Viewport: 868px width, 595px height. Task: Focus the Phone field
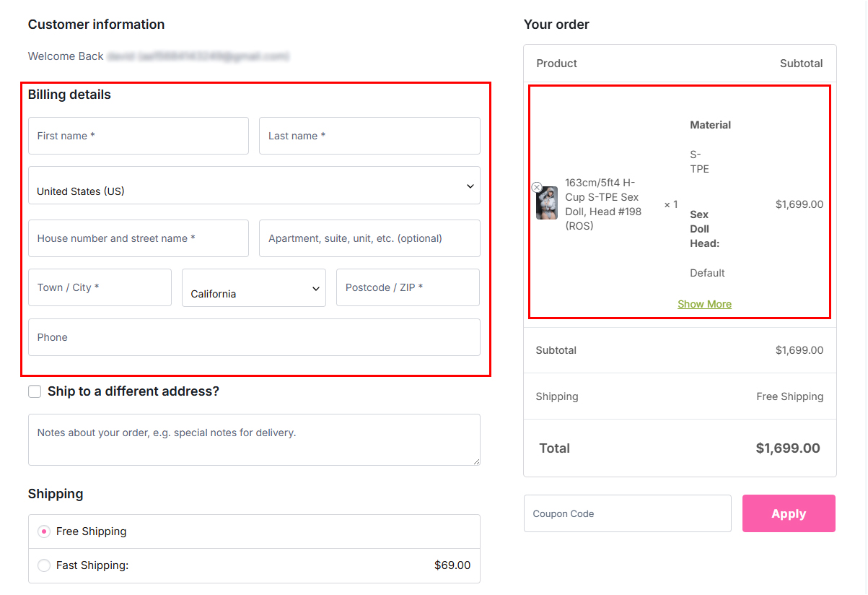254,337
